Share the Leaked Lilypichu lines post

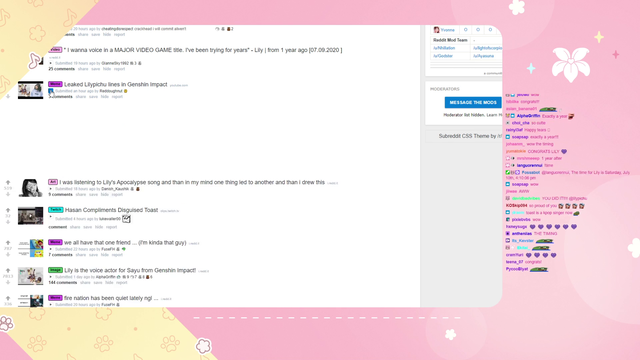pos(81,97)
